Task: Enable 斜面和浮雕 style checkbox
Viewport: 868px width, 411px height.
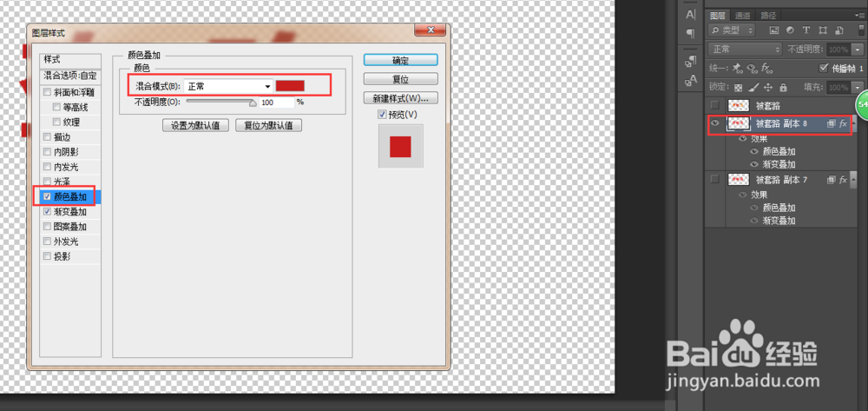Action: 47,92
